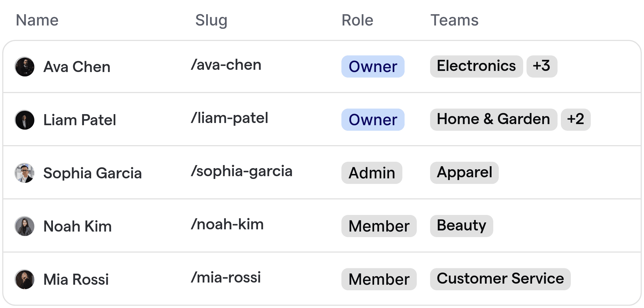Select the Admin badge for Sophia Garcia
The height and width of the screenshot is (308, 644).
tap(372, 173)
